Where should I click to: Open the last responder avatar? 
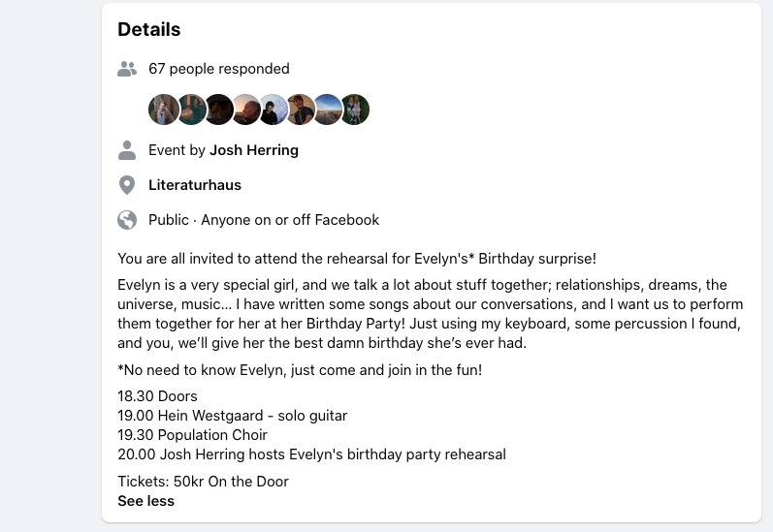355,110
